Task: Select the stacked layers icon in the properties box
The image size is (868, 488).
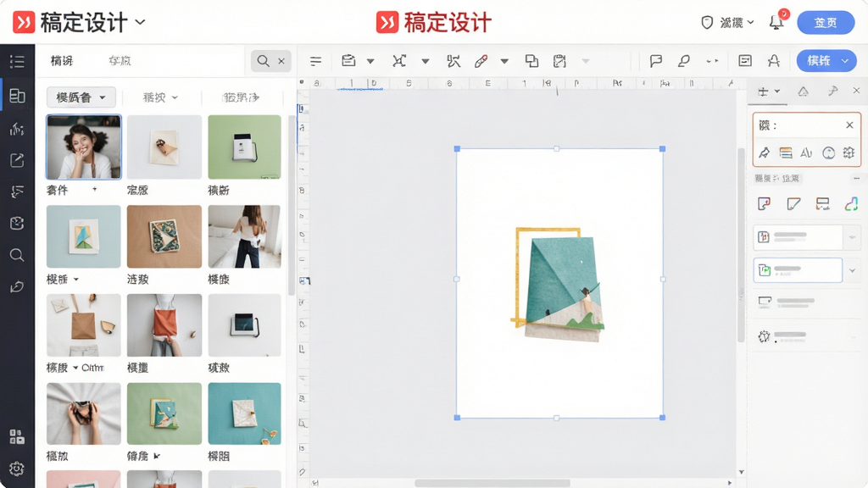Action: [786, 152]
